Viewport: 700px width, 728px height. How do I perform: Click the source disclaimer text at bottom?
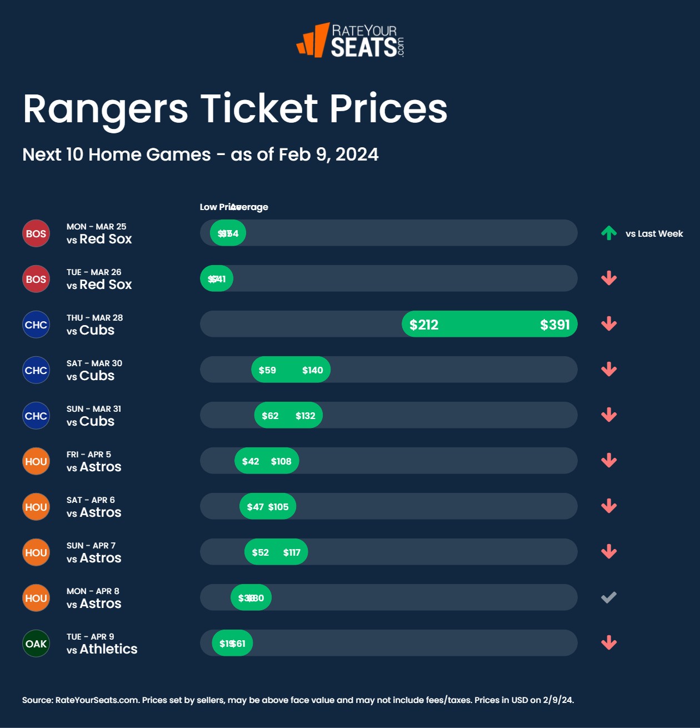point(298,700)
